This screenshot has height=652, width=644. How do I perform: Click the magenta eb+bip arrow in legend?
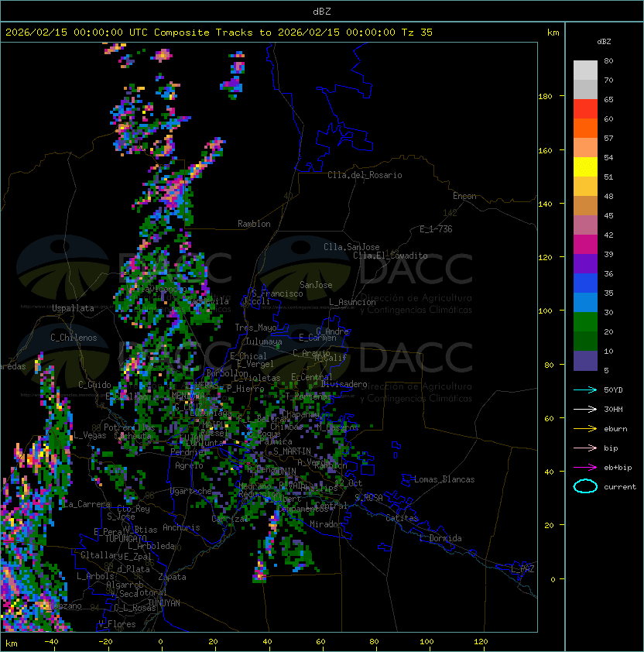pyautogui.click(x=585, y=468)
